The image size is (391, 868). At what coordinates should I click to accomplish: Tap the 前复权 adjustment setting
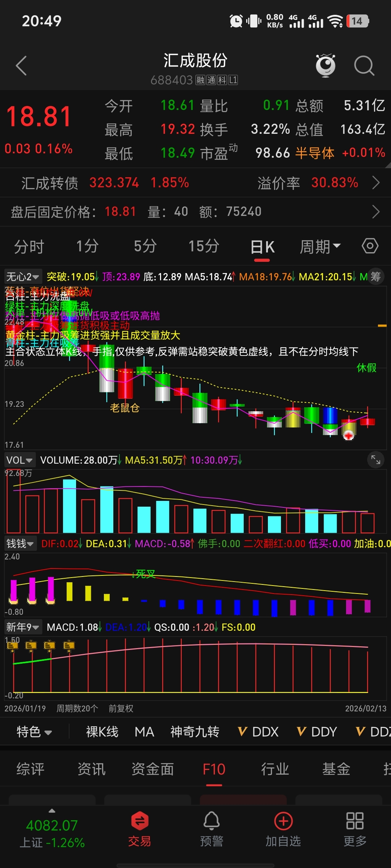pos(121,708)
